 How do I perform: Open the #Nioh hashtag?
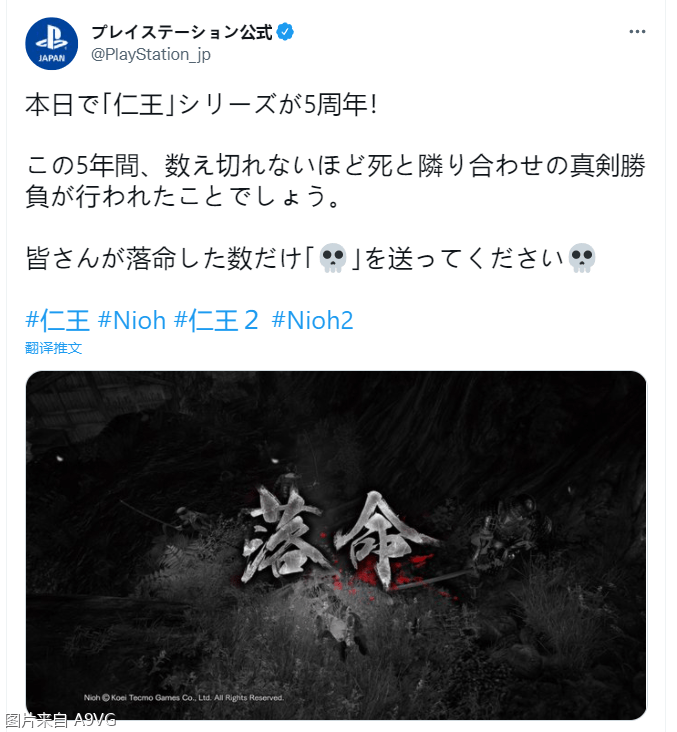point(132,320)
